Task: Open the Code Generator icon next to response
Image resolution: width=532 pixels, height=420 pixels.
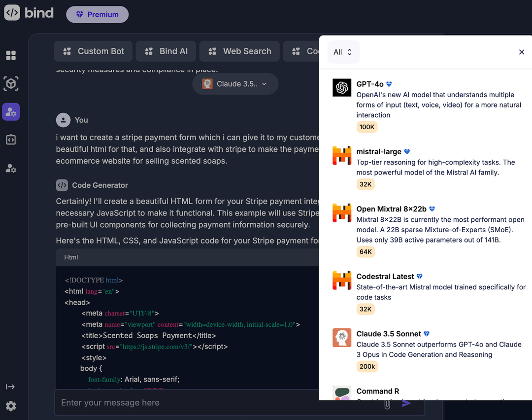Action: (x=62, y=185)
